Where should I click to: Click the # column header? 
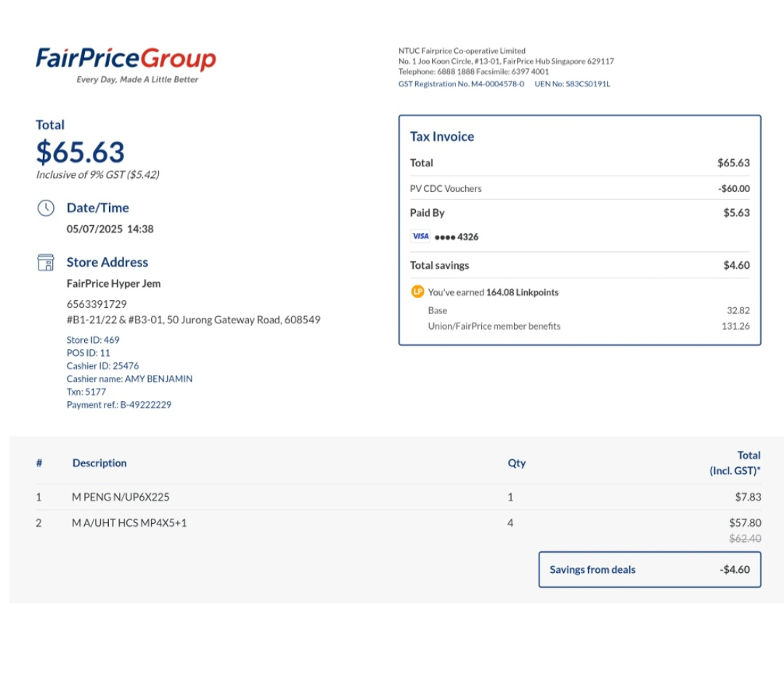(x=39, y=463)
